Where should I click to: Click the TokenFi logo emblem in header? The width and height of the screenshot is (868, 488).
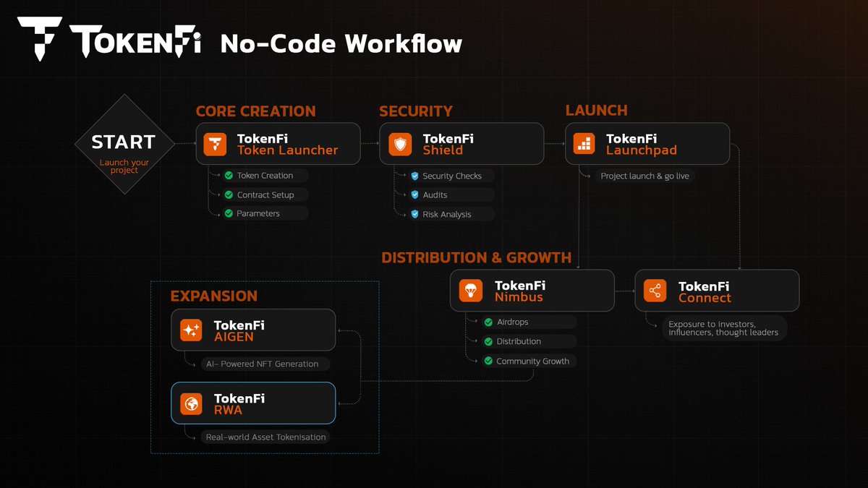(38, 39)
